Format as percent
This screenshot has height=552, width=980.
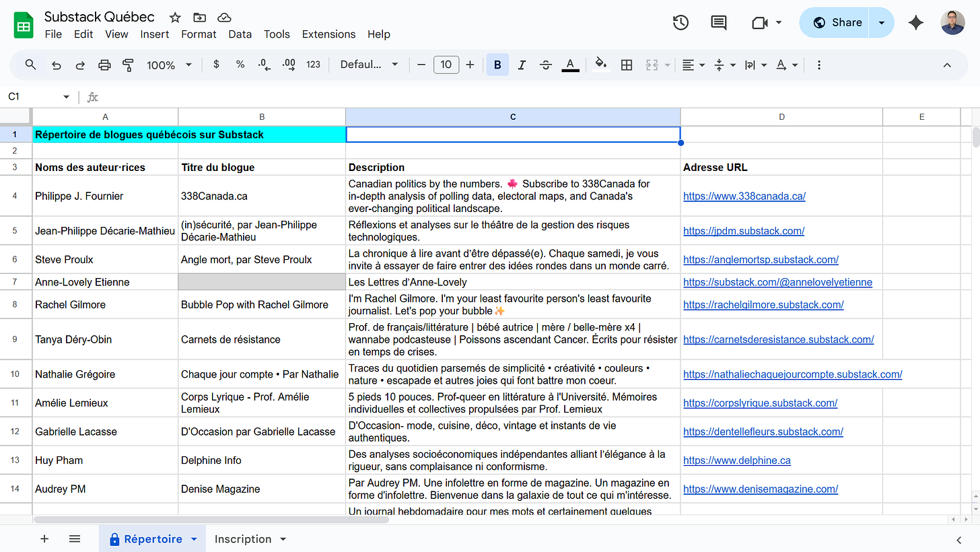click(x=240, y=65)
